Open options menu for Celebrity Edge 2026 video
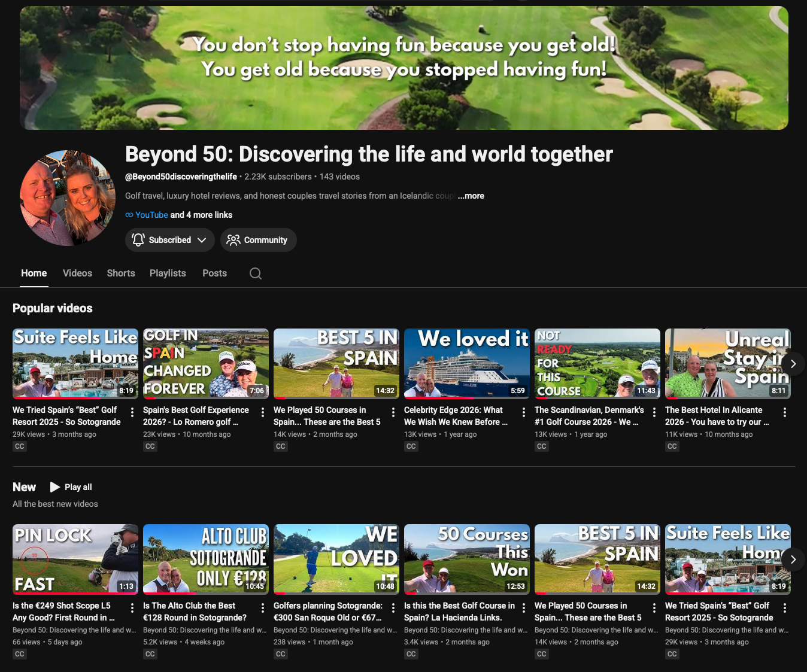Image resolution: width=807 pixels, height=672 pixels. coord(524,412)
